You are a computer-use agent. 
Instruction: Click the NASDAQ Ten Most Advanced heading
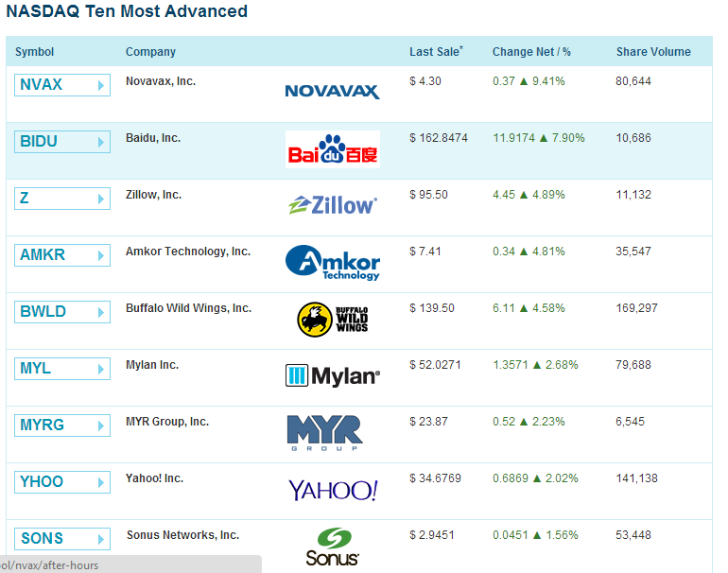127,11
